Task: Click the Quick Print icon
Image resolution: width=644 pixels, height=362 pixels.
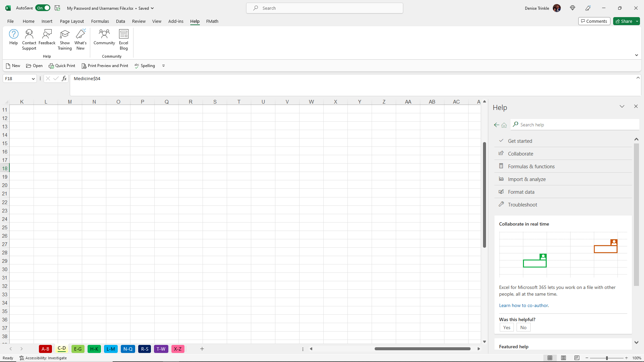Action: click(x=51, y=66)
